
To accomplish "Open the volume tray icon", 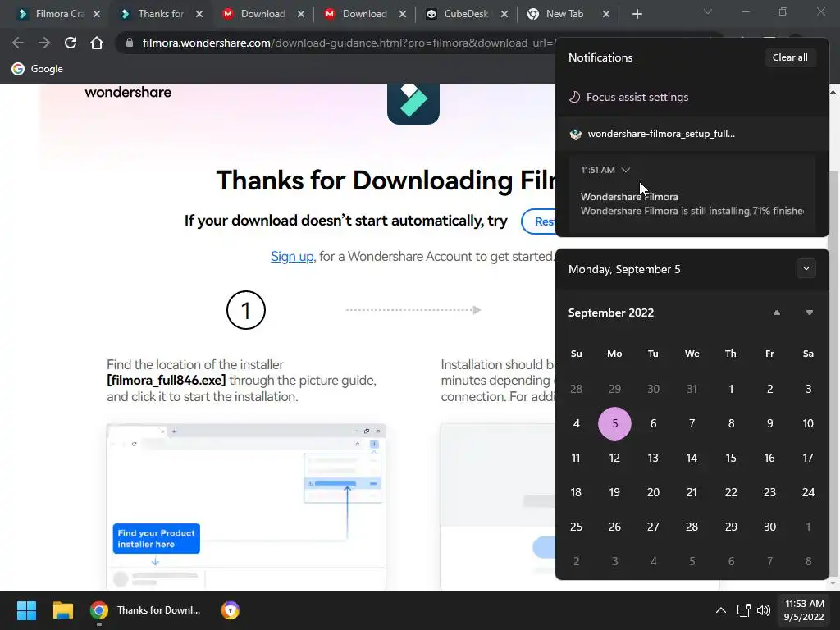I will [764, 610].
